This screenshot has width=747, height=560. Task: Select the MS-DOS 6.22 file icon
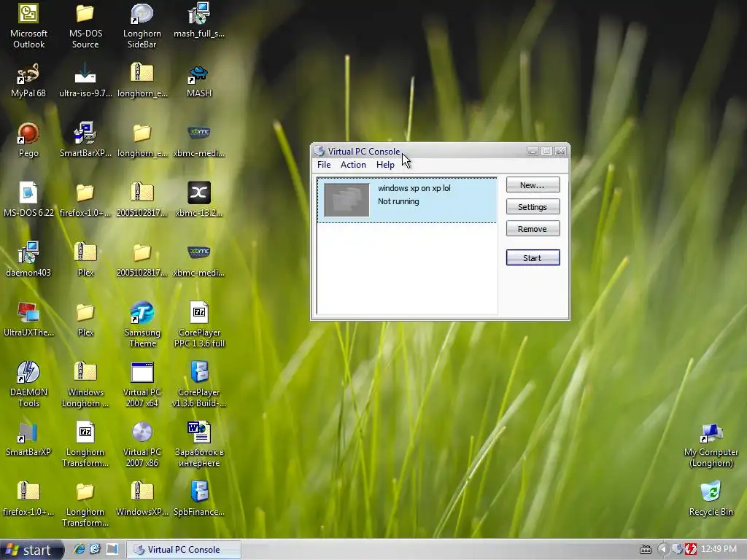click(x=28, y=200)
